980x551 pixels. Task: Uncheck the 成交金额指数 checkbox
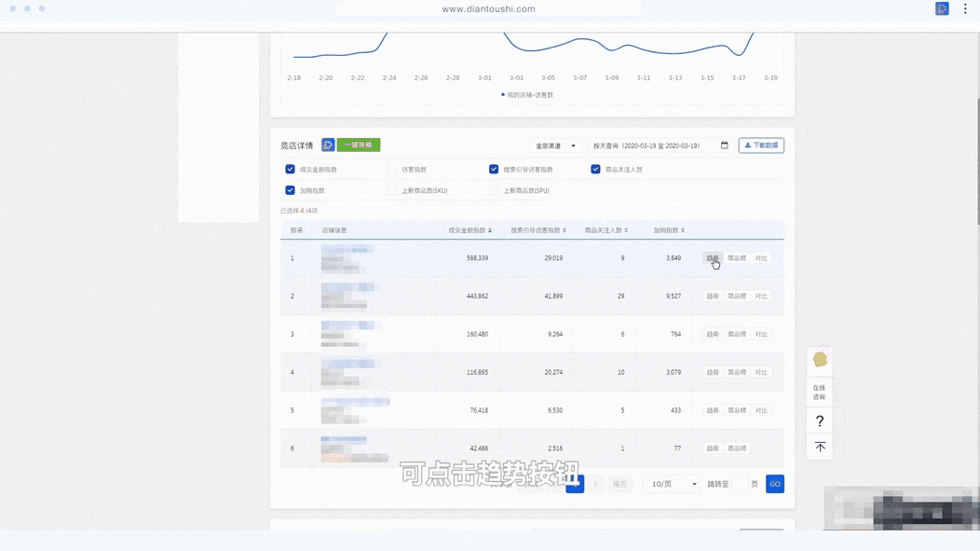[x=291, y=170]
